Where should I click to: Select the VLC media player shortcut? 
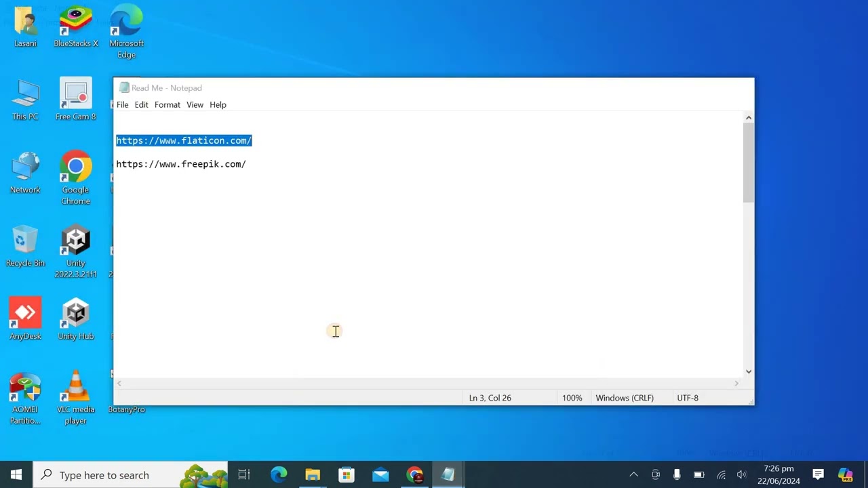pos(76,399)
